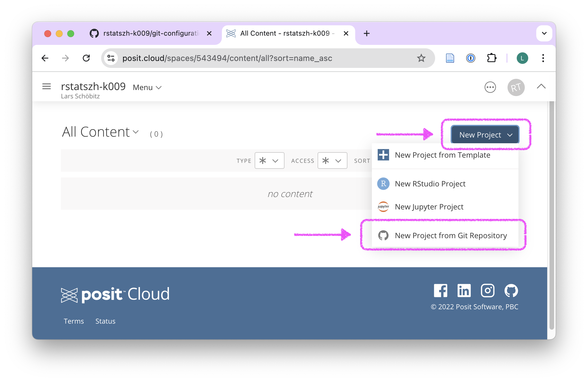Screen dimensions: 588x382
Task: Click the browser forward arrow
Action: [66, 58]
